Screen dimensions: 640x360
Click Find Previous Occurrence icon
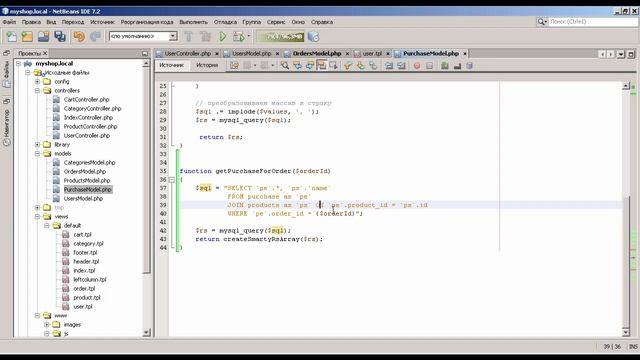coord(297,65)
